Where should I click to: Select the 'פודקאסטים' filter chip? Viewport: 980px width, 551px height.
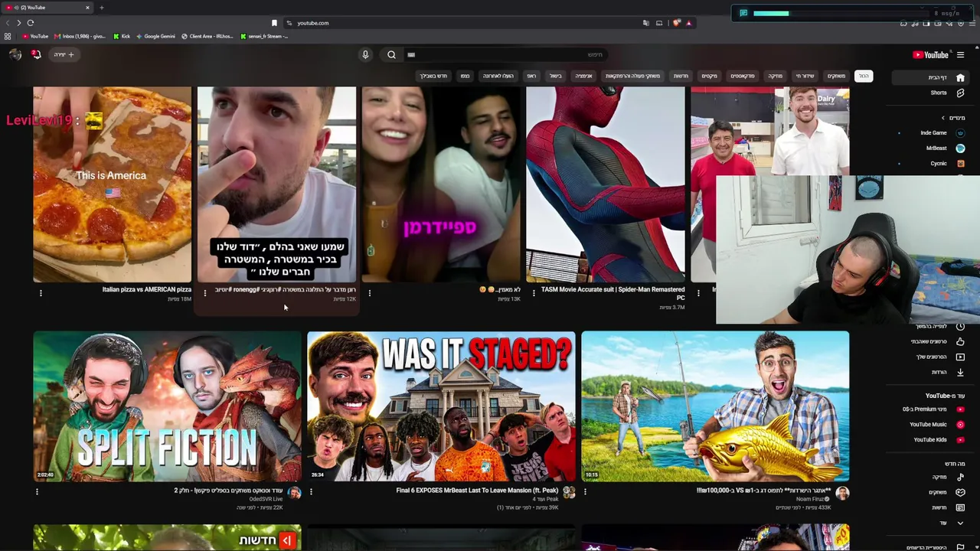click(742, 76)
